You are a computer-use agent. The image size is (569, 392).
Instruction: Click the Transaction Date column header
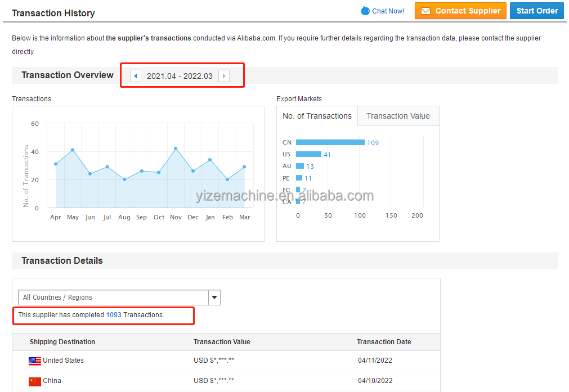384,342
